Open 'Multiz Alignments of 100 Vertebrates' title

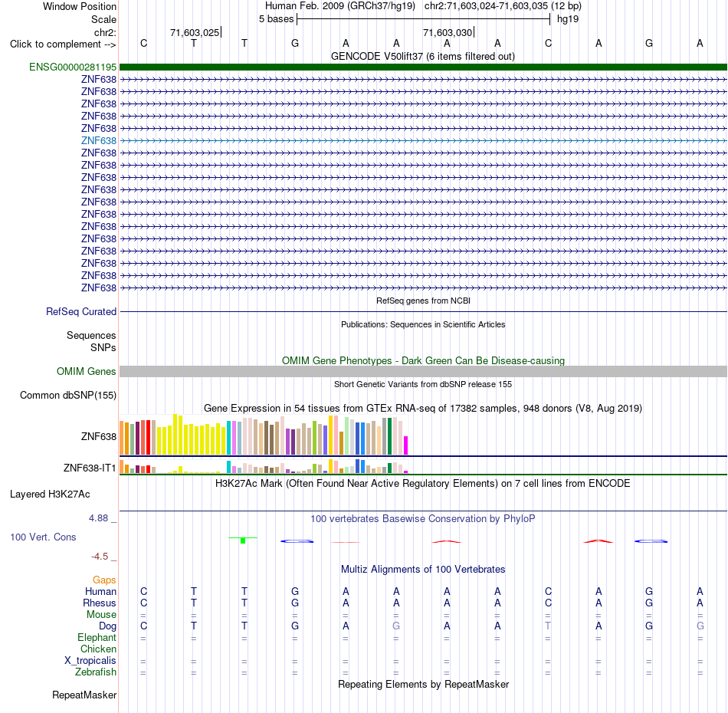click(423, 569)
